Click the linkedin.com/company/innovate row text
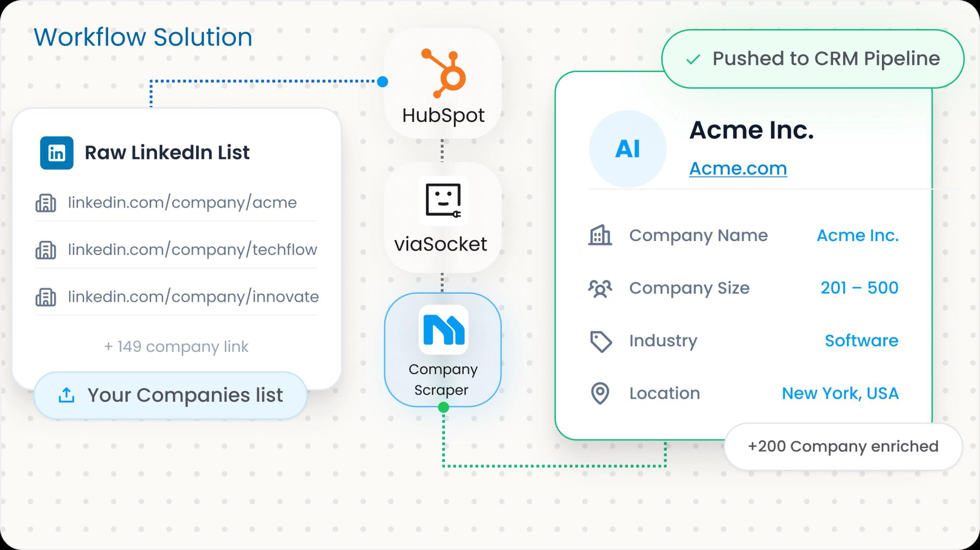 coord(193,297)
